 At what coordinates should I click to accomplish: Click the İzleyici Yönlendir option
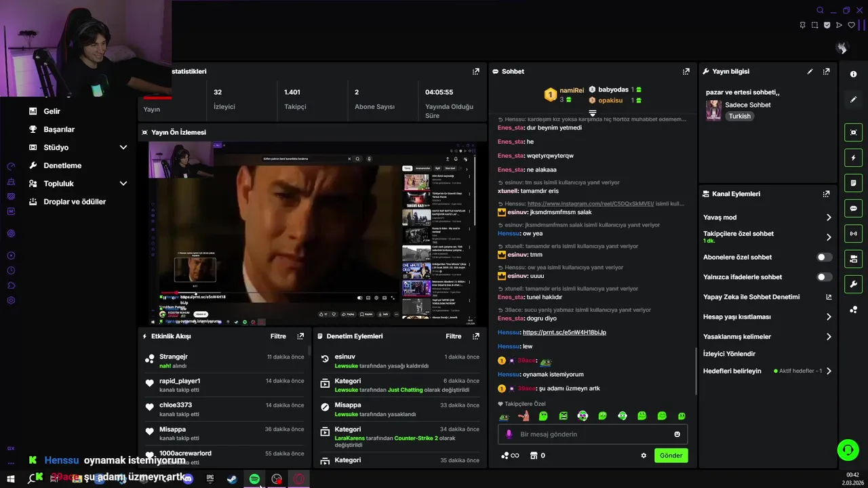pos(729,354)
